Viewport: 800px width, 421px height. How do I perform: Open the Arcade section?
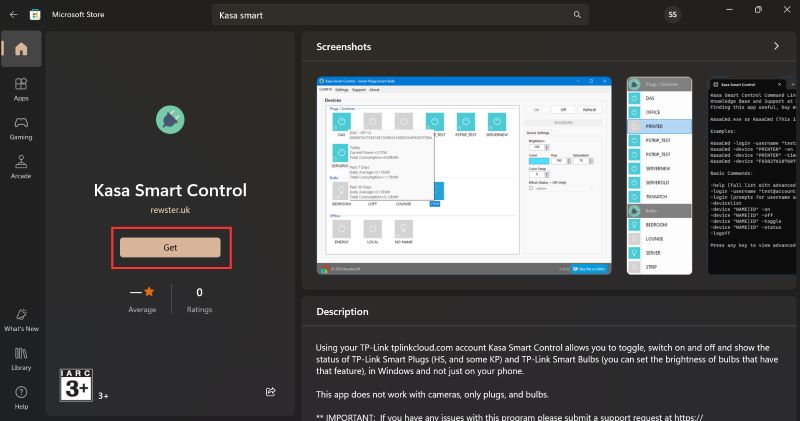coord(21,167)
